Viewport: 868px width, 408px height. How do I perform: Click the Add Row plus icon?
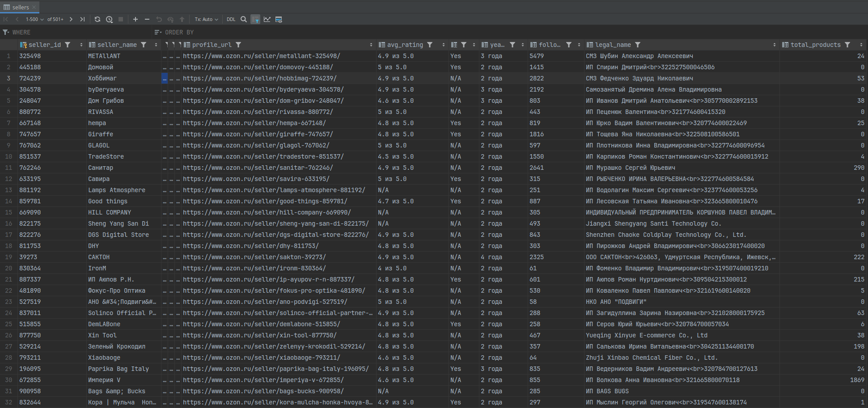coord(135,19)
